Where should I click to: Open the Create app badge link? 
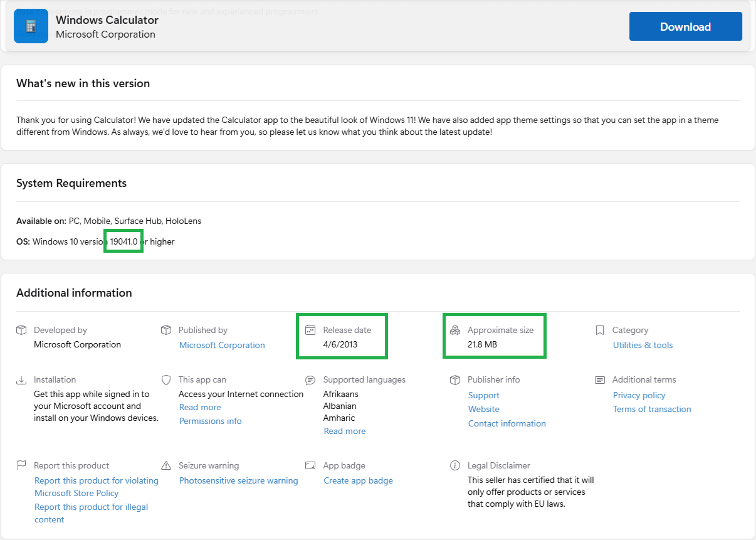[x=358, y=480]
